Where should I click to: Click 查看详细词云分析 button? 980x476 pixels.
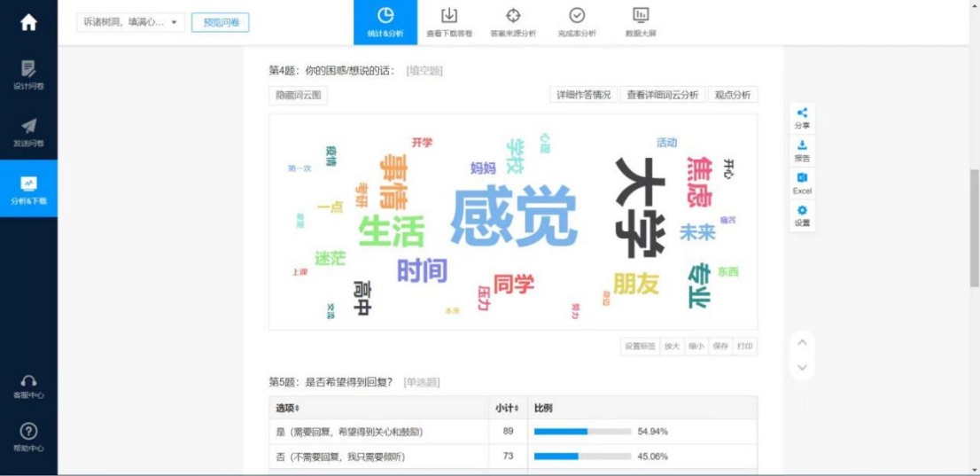click(x=662, y=95)
